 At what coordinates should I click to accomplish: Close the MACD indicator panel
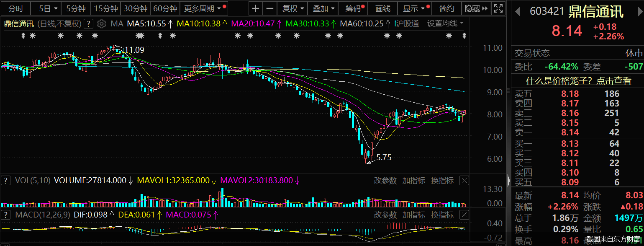pyautogui.click(x=464, y=215)
